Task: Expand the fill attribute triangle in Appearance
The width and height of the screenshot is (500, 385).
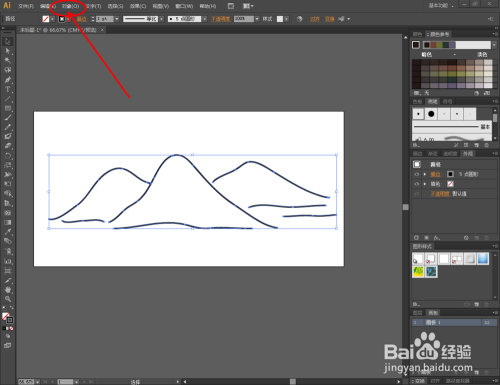Action: (425, 184)
